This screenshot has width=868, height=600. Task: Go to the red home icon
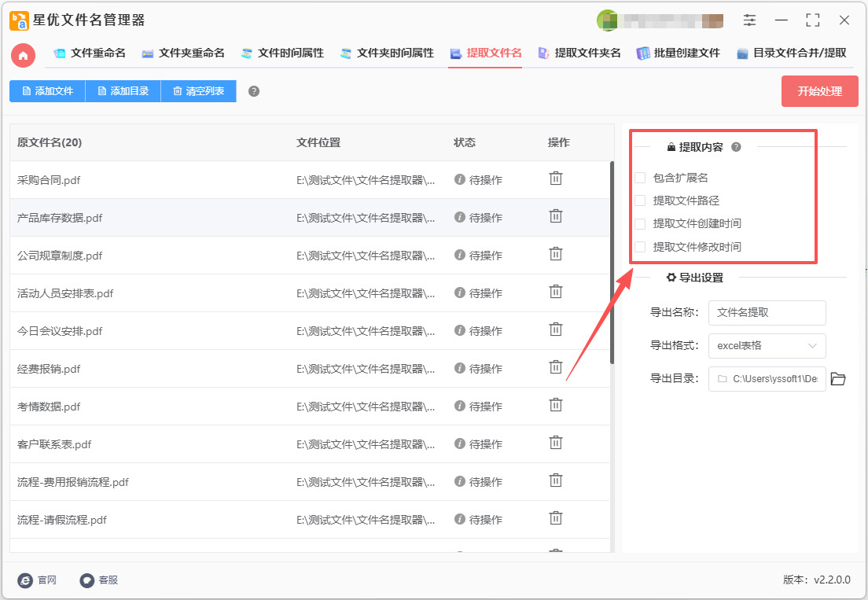click(x=24, y=55)
